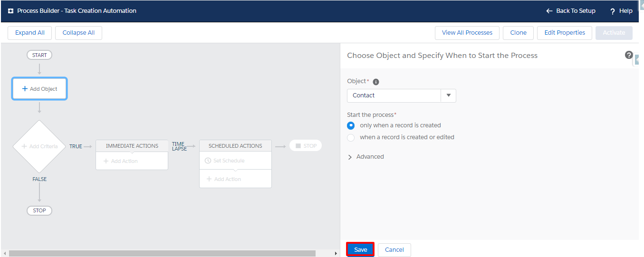The width and height of the screenshot is (644, 257).
Task: Open the panel help circle icon
Action: [x=629, y=55]
